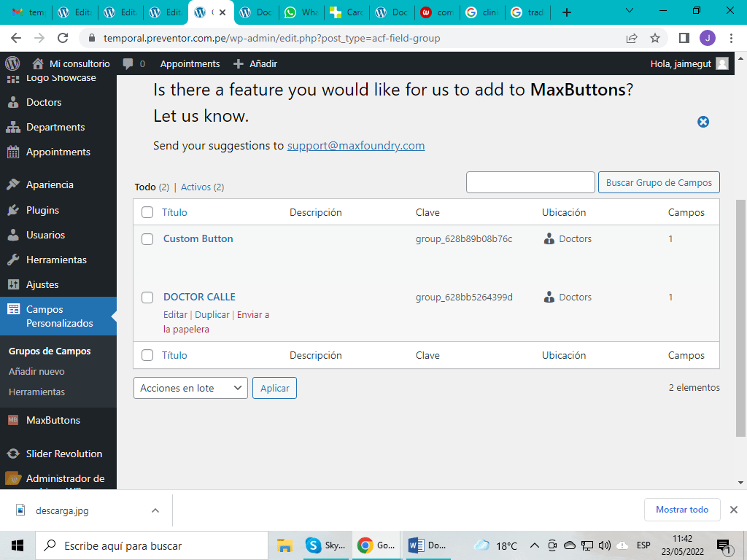Check the Custom Button row checkbox
The height and width of the screenshot is (560, 747).
click(147, 239)
